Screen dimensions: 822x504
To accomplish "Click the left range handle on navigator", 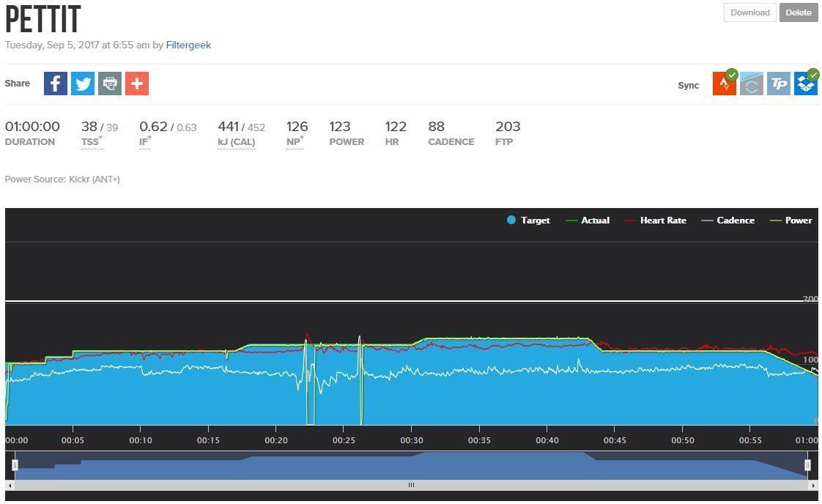I will coord(15,464).
